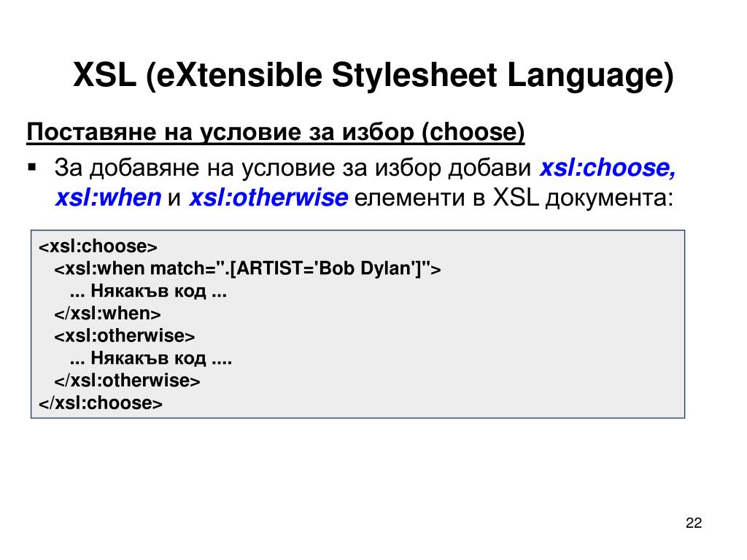Viewport: 747px width, 560px height.
Task: Click the 'елементи в XSL документа:' text
Action: (514, 197)
